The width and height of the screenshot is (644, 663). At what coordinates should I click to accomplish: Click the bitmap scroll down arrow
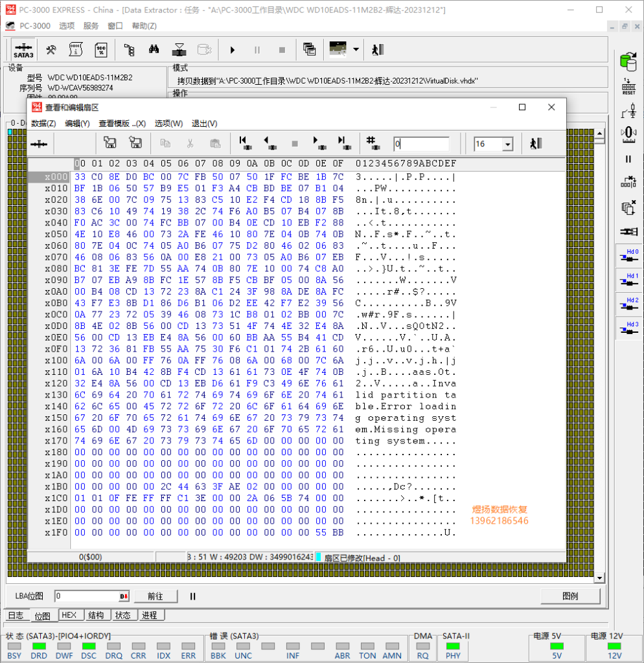599,578
